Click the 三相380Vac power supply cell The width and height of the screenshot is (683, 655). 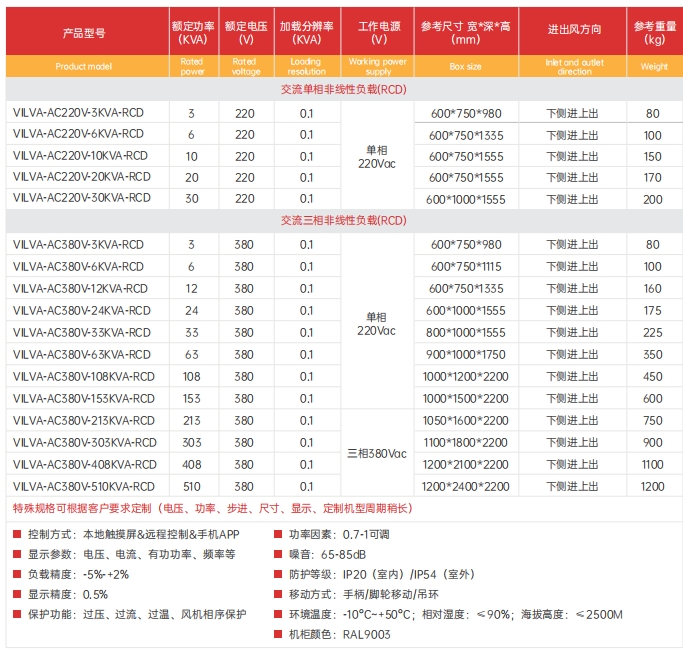378,453
